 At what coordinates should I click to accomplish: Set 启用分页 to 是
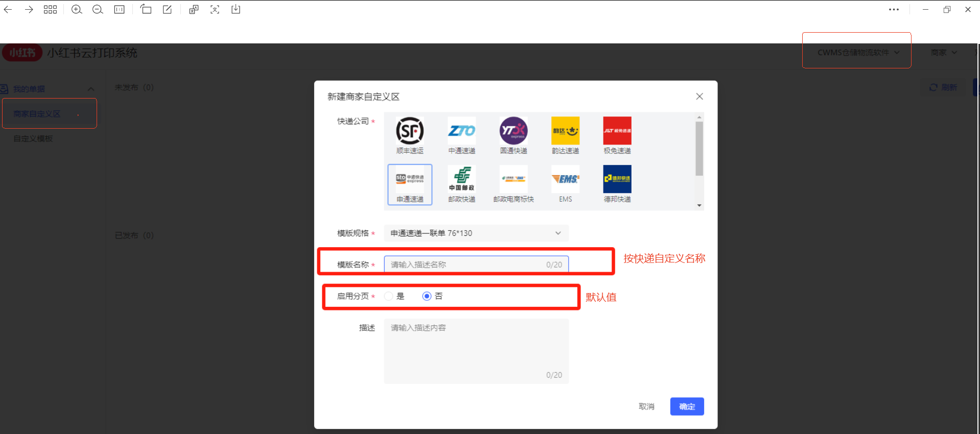pos(388,296)
